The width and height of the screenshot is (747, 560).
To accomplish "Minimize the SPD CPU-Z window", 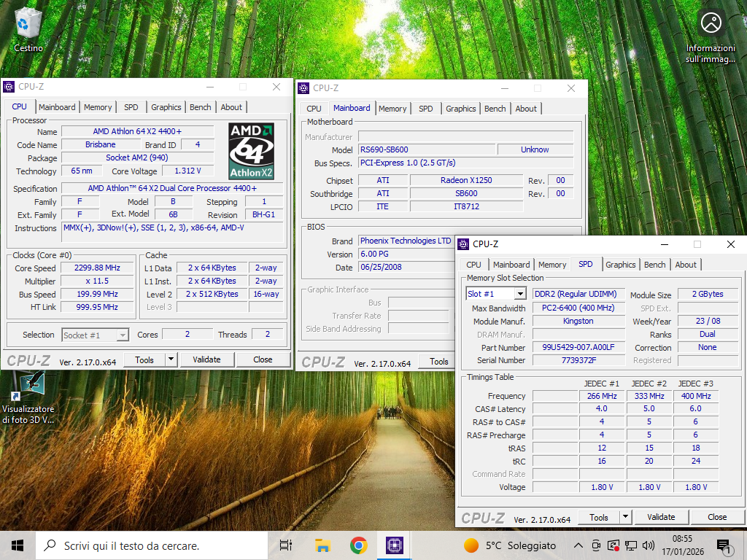I will coord(665,244).
